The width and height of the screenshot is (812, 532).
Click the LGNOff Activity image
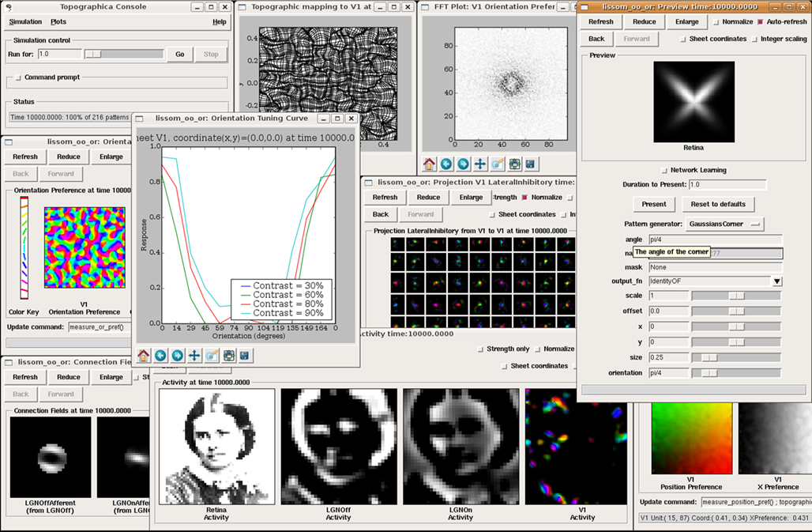[339, 447]
